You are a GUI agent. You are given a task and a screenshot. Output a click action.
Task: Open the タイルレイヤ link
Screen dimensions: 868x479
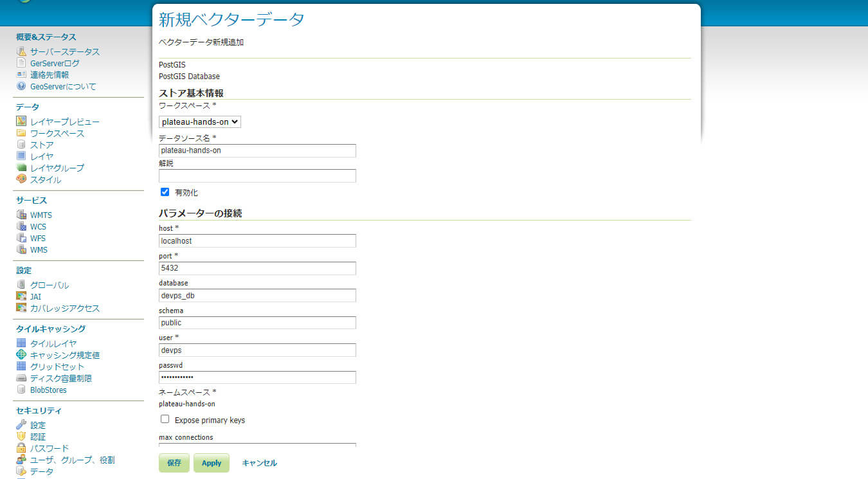(53, 343)
